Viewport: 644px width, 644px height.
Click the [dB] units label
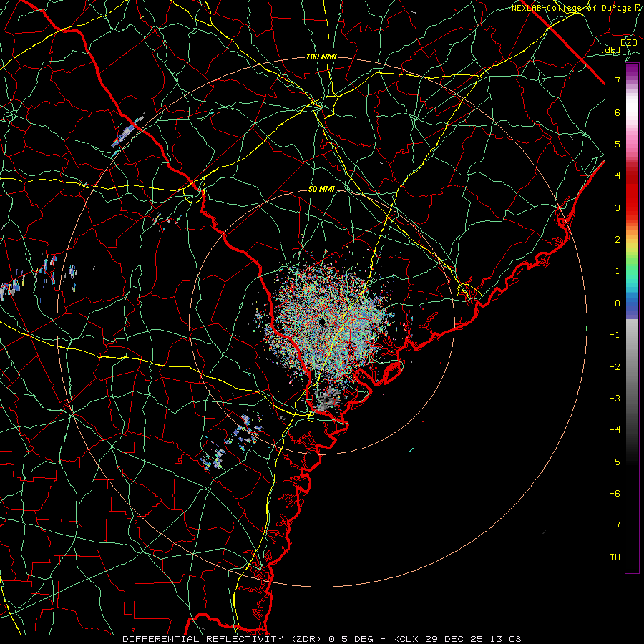[611, 49]
